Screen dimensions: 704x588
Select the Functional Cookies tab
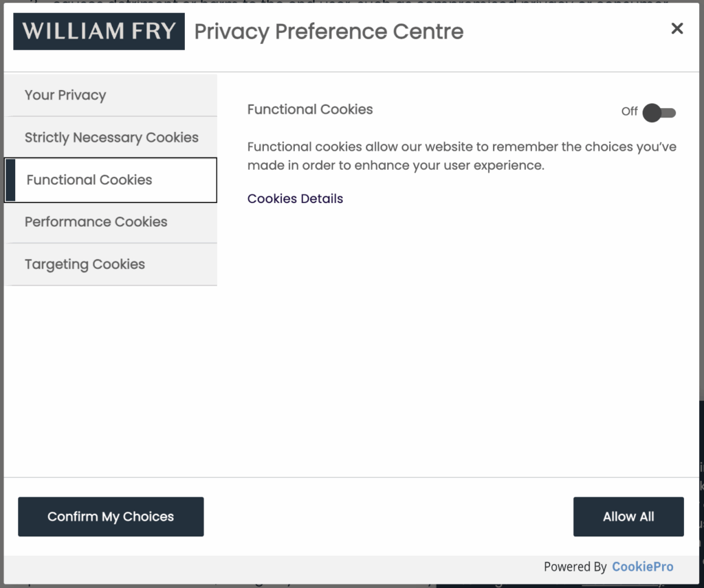(x=89, y=179)
